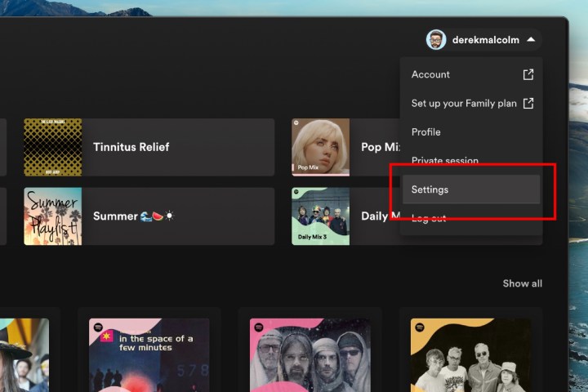
Task: Click the Tinnitus Relief cover art
Action: [x=52, y=147]
